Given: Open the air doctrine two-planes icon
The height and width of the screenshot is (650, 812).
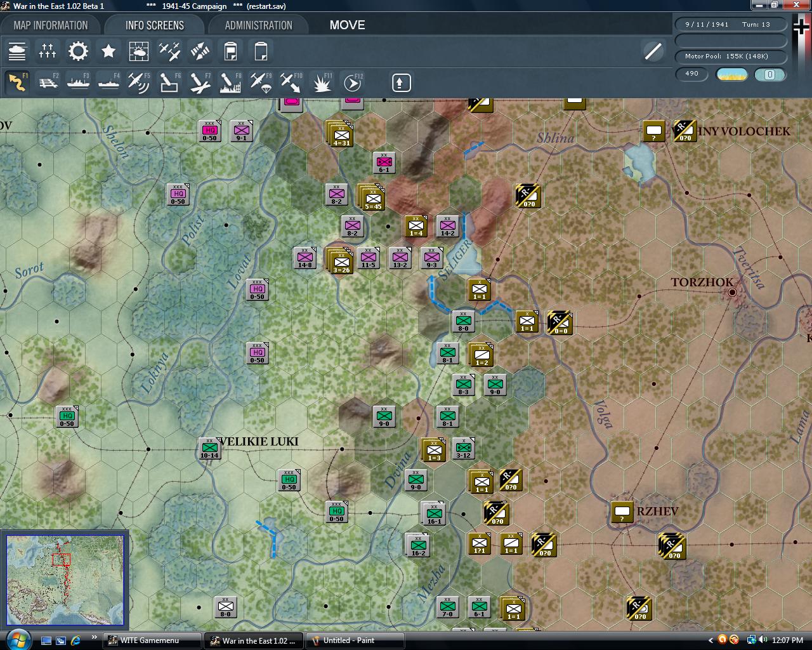Looking at the screenshot, I should (x=169, y=51).
